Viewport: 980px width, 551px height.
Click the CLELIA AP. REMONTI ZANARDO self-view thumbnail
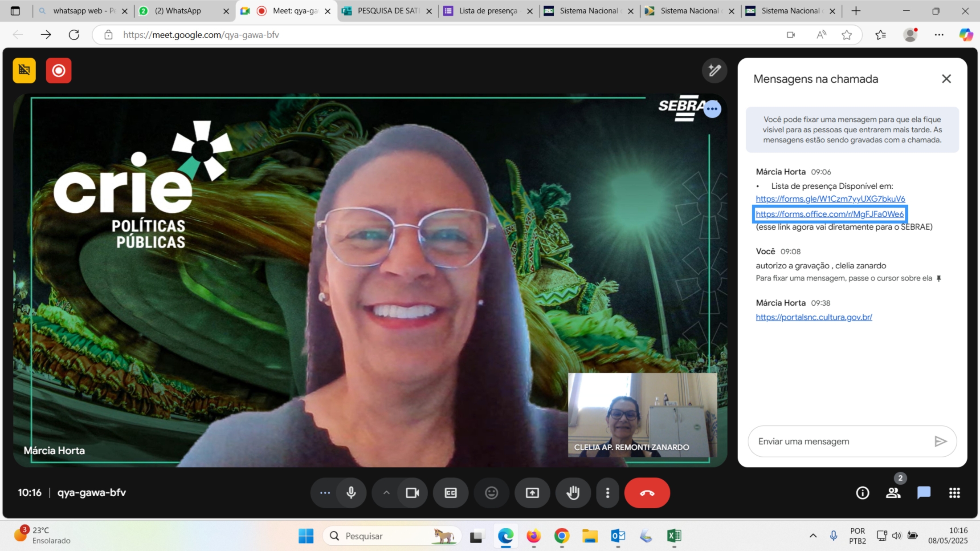(x=642, y=415)
